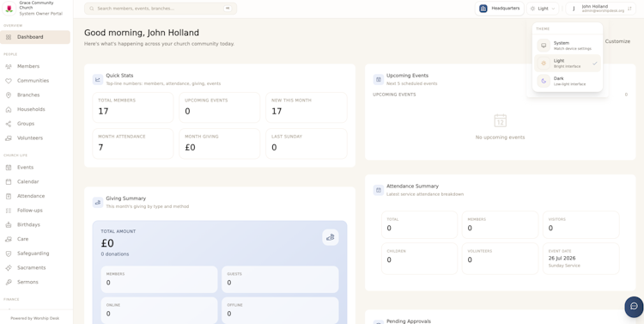This screenshot has height=324, width=644.
Task: Click the Birthdays cake icon
Action: pos(9,225)
